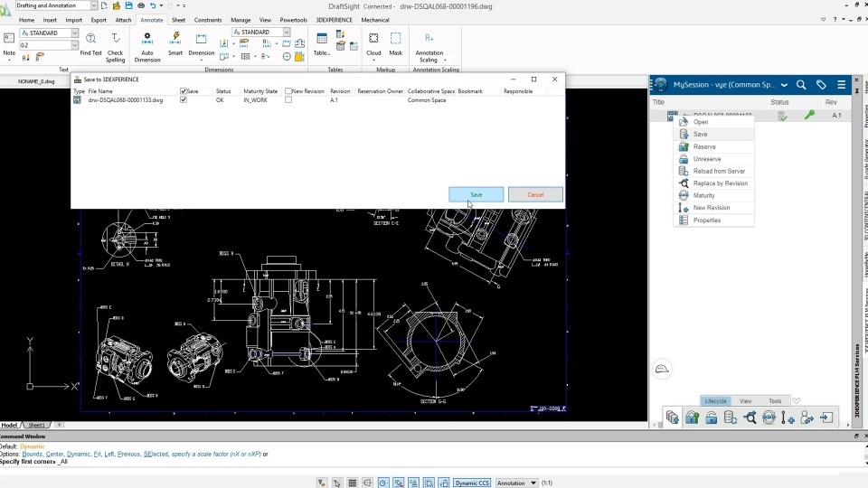The image size is (868, 488).
Task: Run Check Spelling
Action: pos(115,44)
